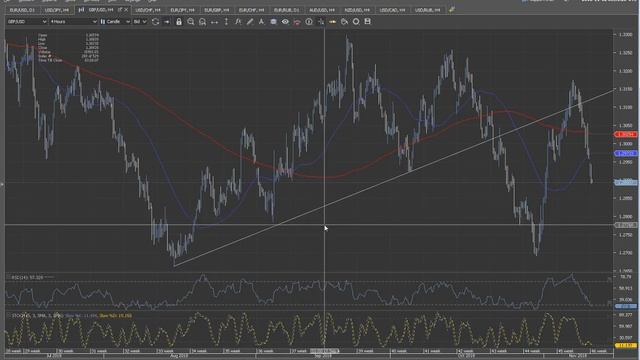Click the circle icon in toolbar
The height and width of the screenshot is (360, 640).
[356, 22]
